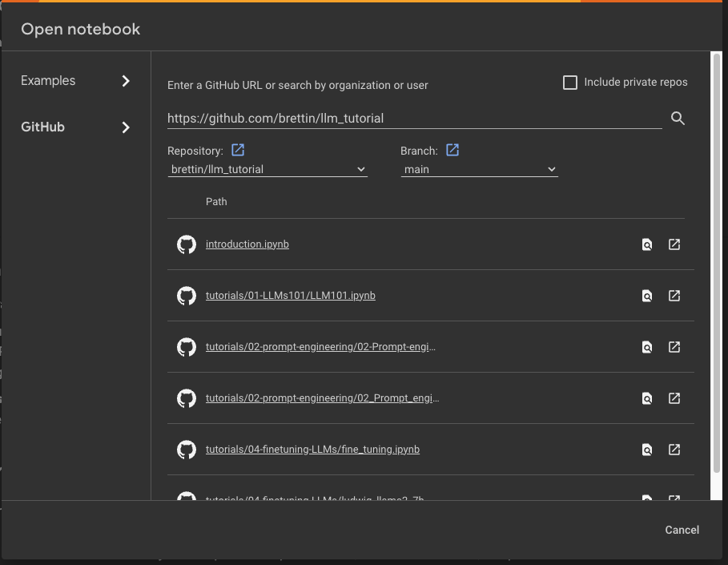Image resolution: width=728 pixels, height=565 pixels.
Task: Open the 02_Prompt_engi… notebook link
Action: (x=322, y=398)
